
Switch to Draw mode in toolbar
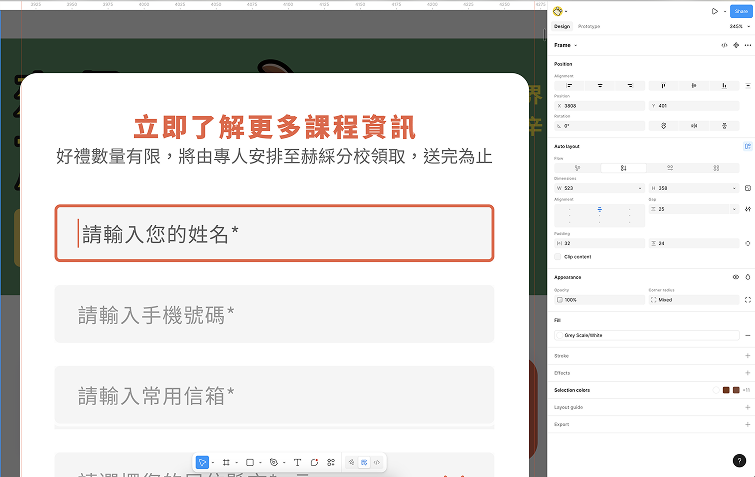tap(351, 463)
